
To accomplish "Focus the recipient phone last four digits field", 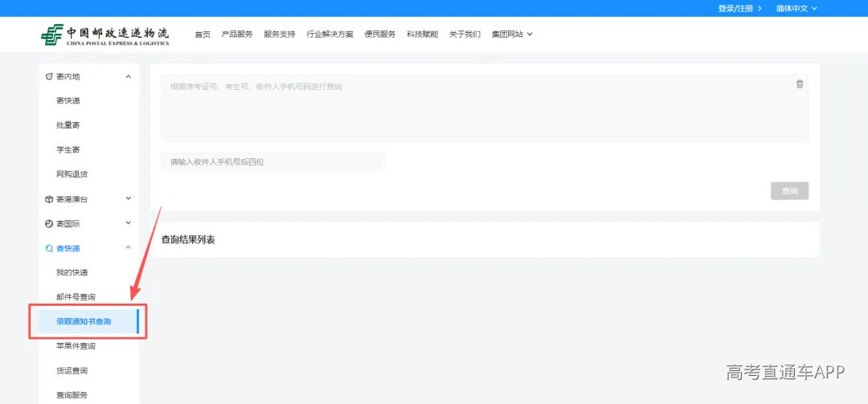I will 273,162.
